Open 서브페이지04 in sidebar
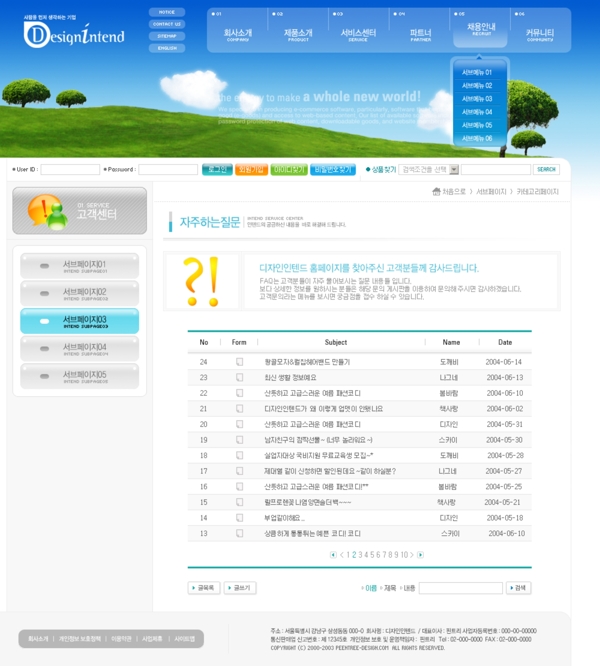Viewport: 600px width, 666px height. coord(79,349)
